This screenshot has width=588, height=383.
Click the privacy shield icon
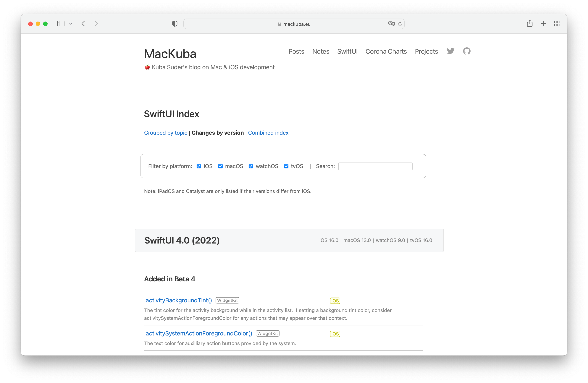click(x=175, y=23)
